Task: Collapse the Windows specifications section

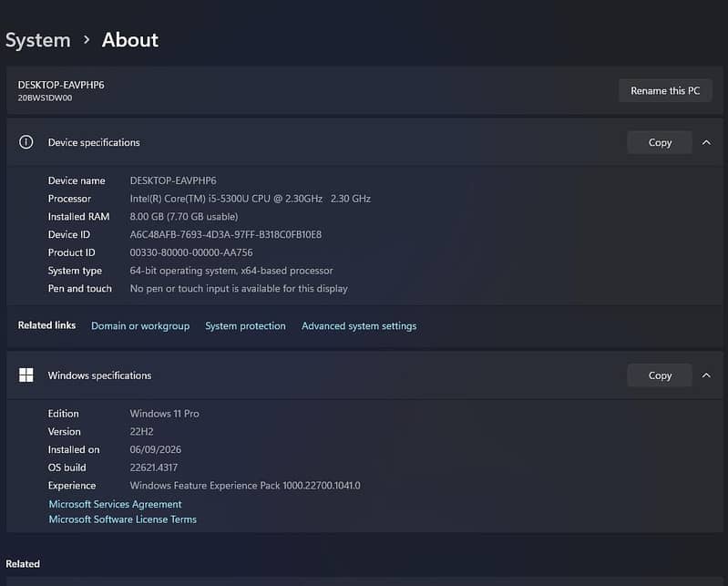Action: click(706, 375)
